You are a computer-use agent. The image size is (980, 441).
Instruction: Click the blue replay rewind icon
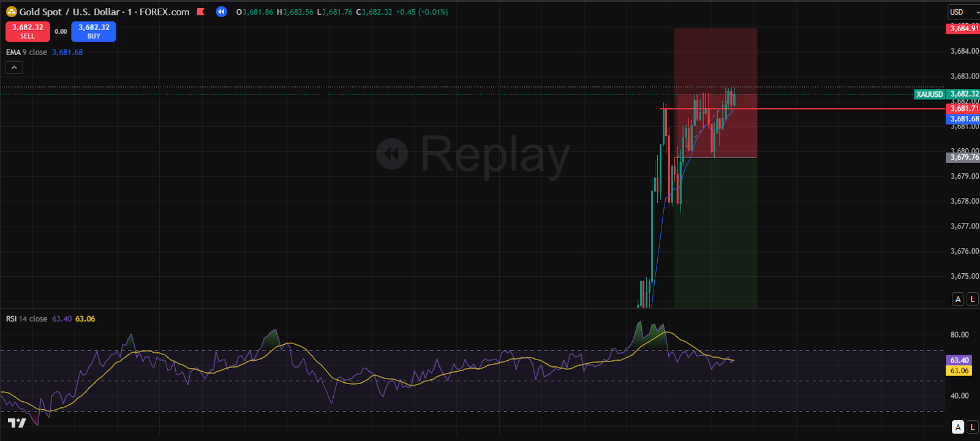click(221, 12)
